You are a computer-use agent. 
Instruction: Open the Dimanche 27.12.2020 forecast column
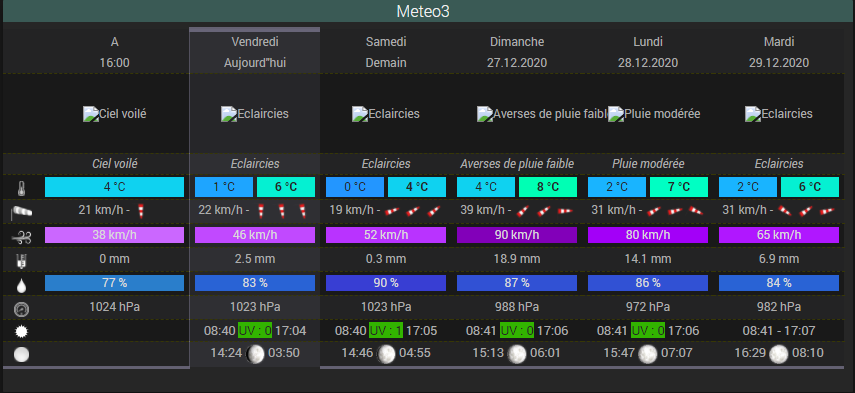tap(517, 52)
